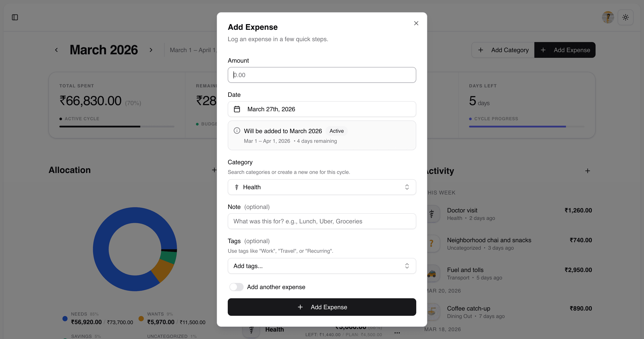Click the question mark icon on the Uncategorized expense

[x=432, y=243]
